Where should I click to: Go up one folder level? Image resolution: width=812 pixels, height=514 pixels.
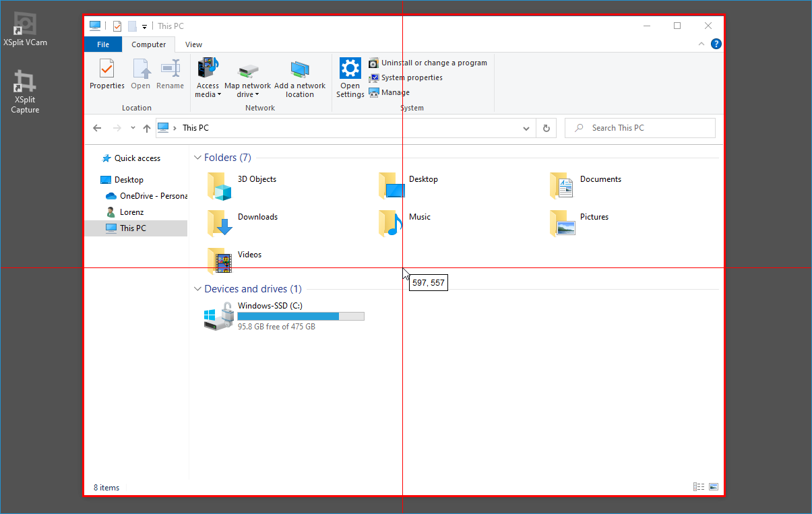[x=147, y=128]
